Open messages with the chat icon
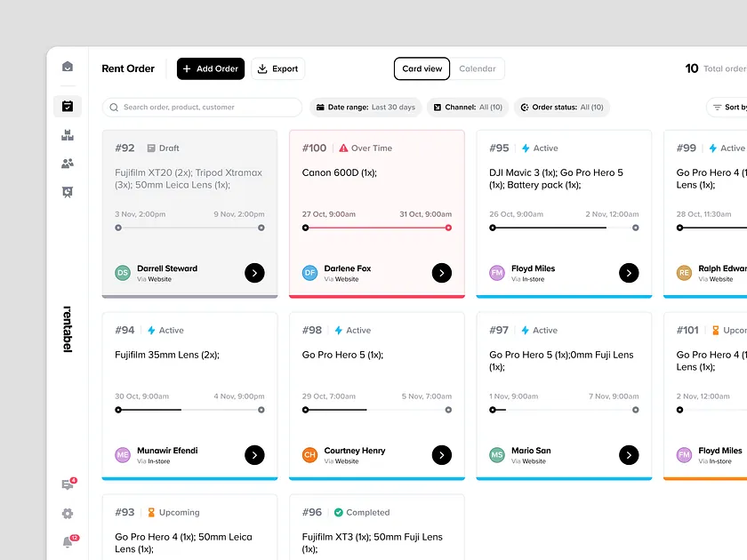747x560 pixels. tap(67, 484)
